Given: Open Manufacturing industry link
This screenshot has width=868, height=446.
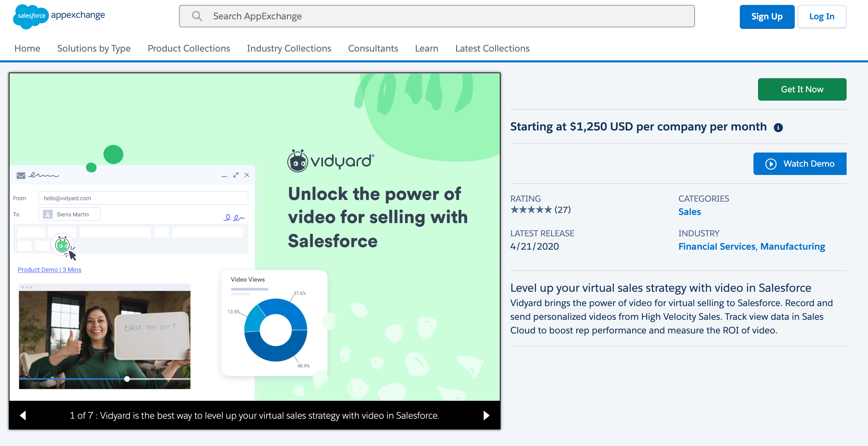Looking at the screenshot, I should [x=793, y=246].
